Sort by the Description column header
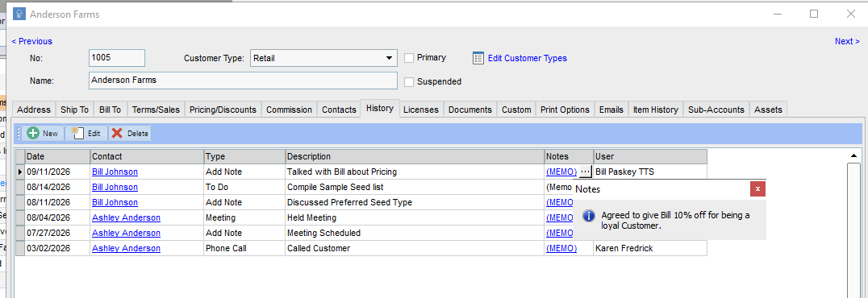 [x=415, y=156]
